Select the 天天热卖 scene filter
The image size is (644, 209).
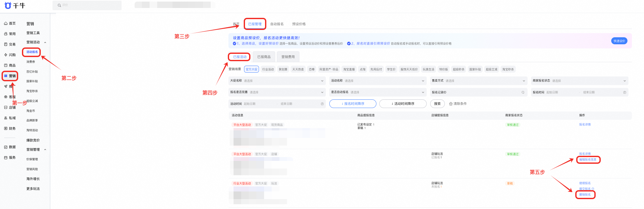coord(298,69)
